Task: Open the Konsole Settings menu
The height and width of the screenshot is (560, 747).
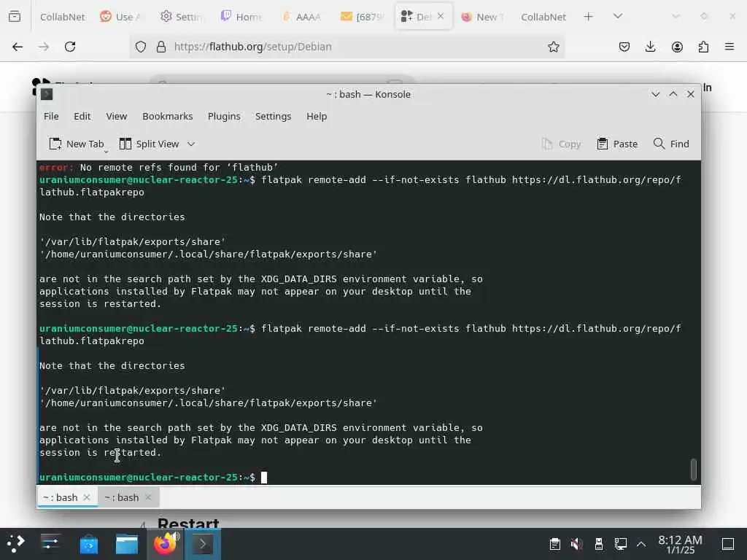Action: [x=273, y=116]
